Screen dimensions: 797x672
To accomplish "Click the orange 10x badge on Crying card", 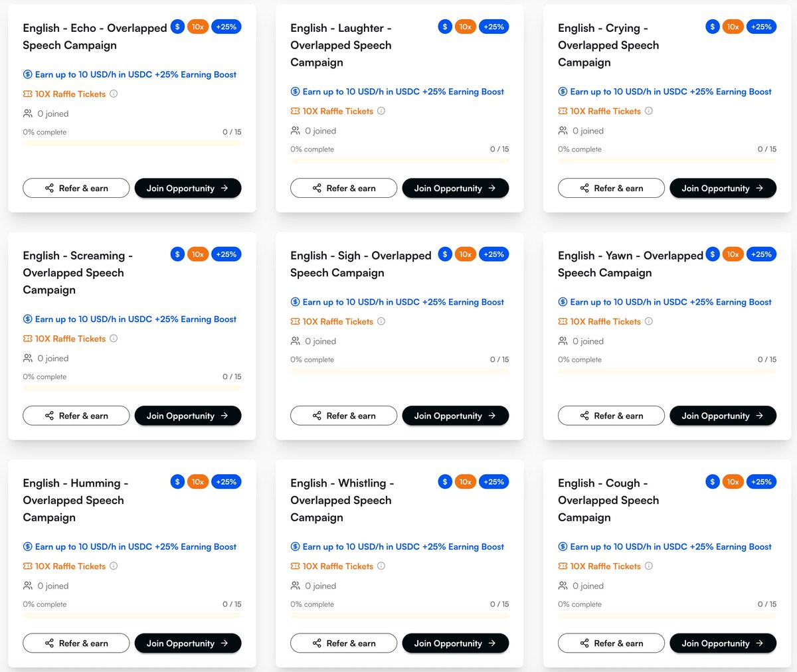I will (733, 27).
